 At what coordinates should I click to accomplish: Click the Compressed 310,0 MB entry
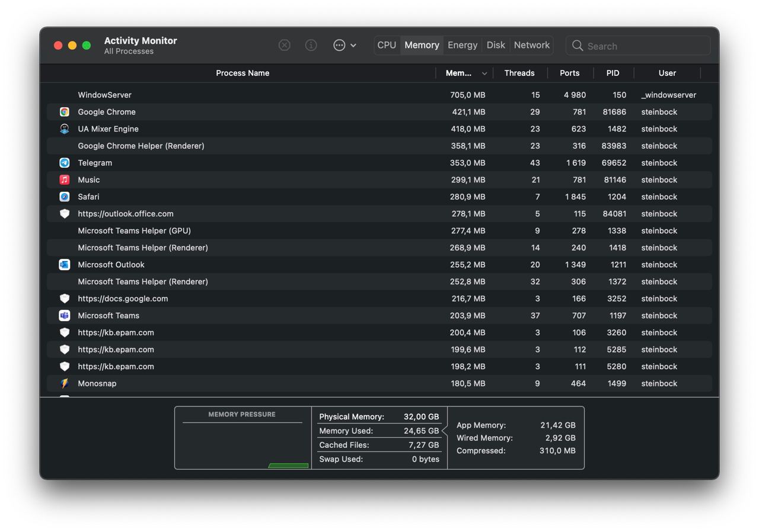pos(516,451)
